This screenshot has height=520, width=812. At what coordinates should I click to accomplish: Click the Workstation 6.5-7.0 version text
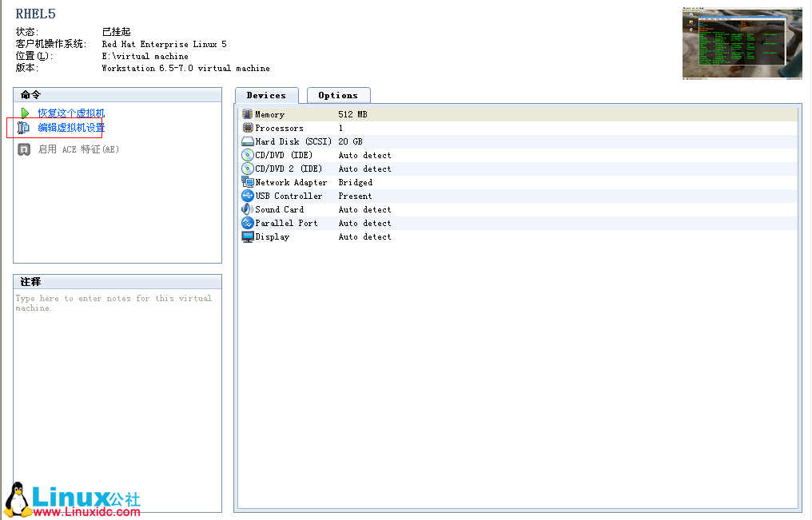click(x=185, y=68)
